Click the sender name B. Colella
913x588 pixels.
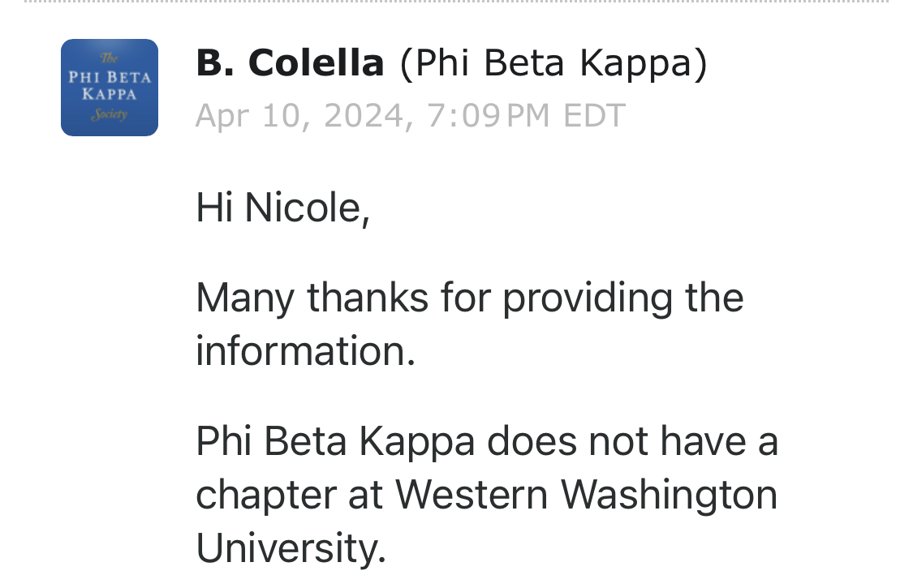290,63
